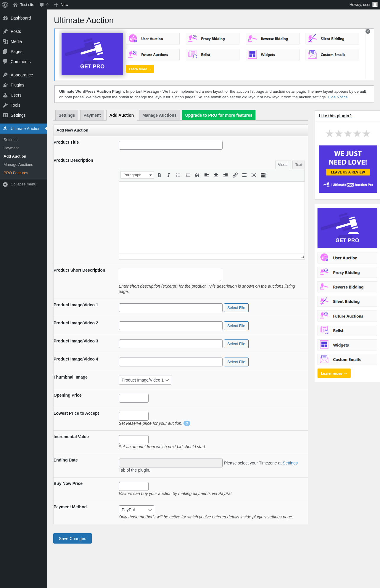Screen dimensions: 380x588
Task: Collapse the admin sidebar menu
Action: click(23, 184)
